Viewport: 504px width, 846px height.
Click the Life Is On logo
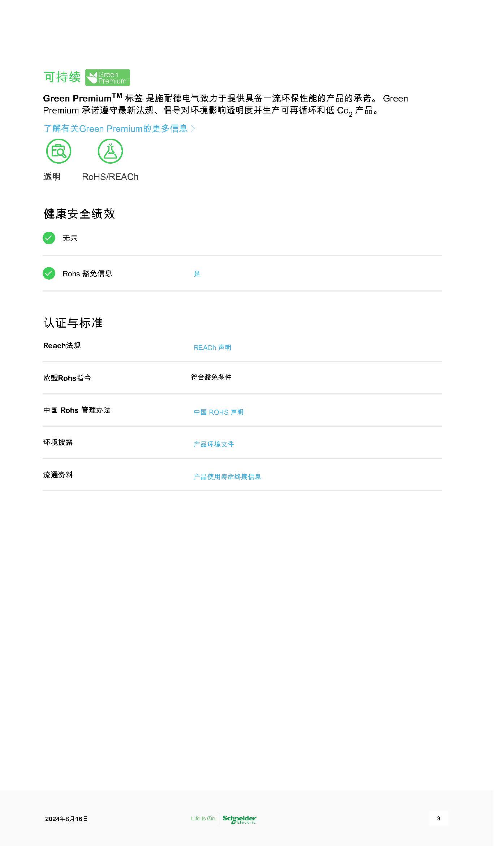tap(203, 819)
